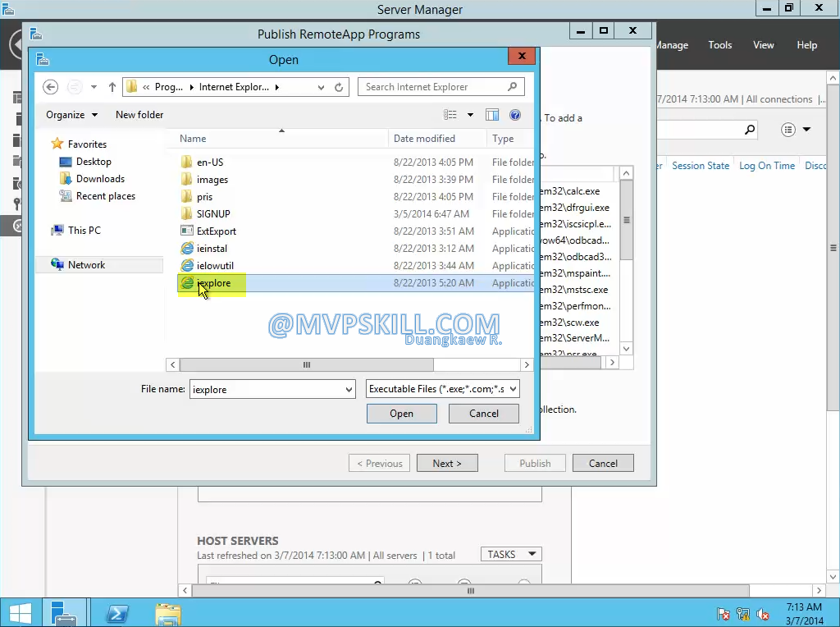
Task: Select the ieinstal application file
Action: coord(212,249)
